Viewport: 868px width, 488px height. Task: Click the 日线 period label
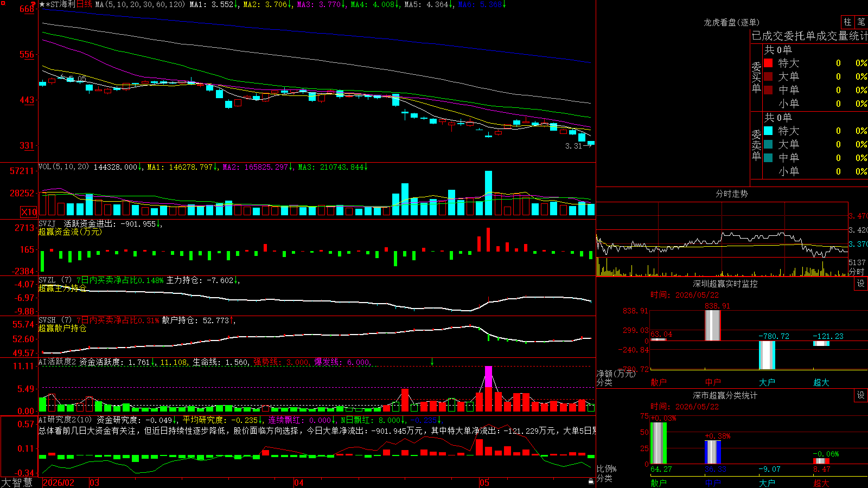pyautogui.click(x=84, y=4)
